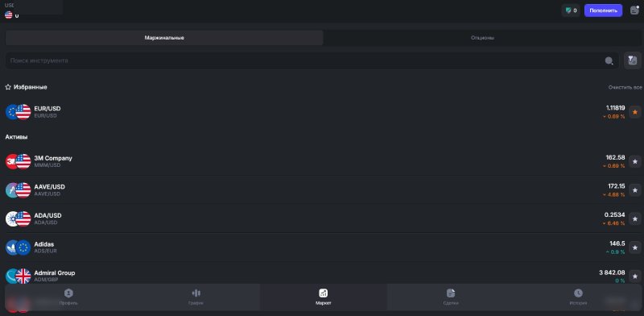Image resolution: width=644 pixels, height=316 pixels.
Task: Click the Активы section heading
Action: 16,136
